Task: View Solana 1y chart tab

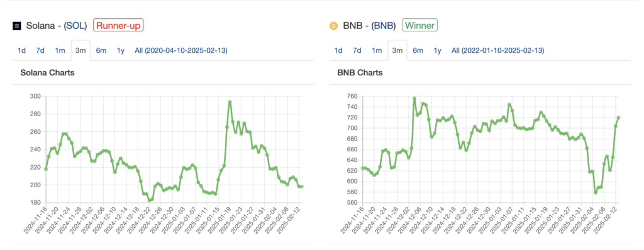Action: click(120, 50)
